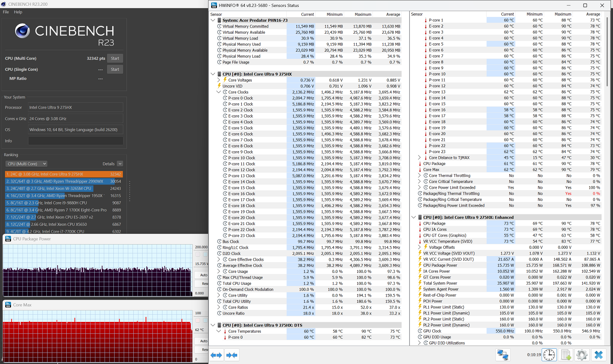
Task: Click the shrink columns inward arrows icon
Action: tap(232, 355)
